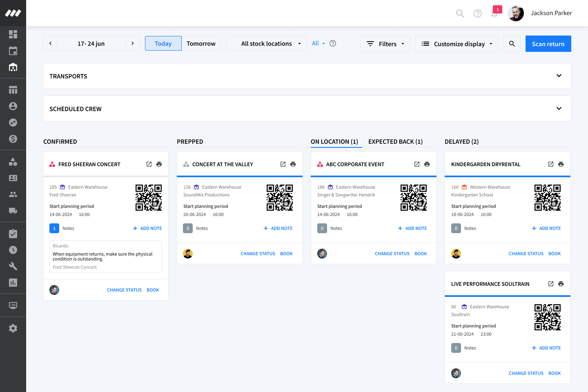Image resolution: width=588 pixels, height=392 pixels.
Task: Select the On Location tab
Action: [x=334, y=142]
